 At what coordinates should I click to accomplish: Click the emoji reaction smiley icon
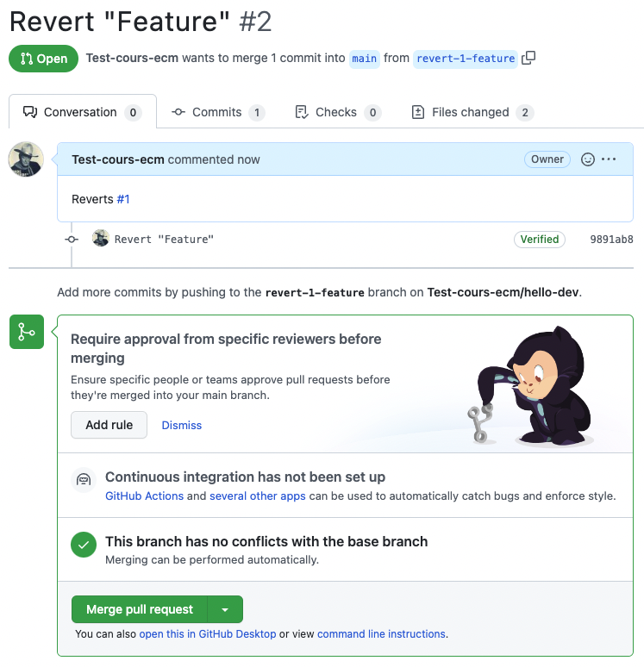(588, 159)
